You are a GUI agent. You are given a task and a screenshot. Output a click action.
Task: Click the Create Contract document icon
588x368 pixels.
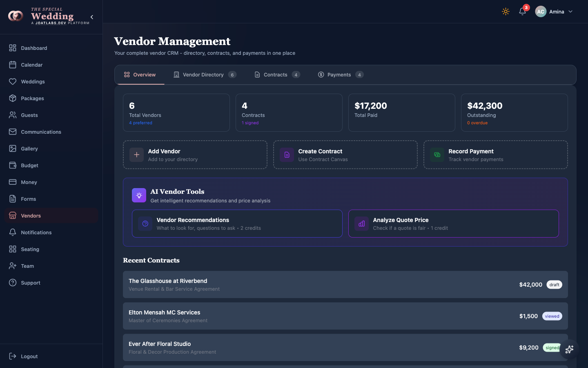[x=287, y=155]
